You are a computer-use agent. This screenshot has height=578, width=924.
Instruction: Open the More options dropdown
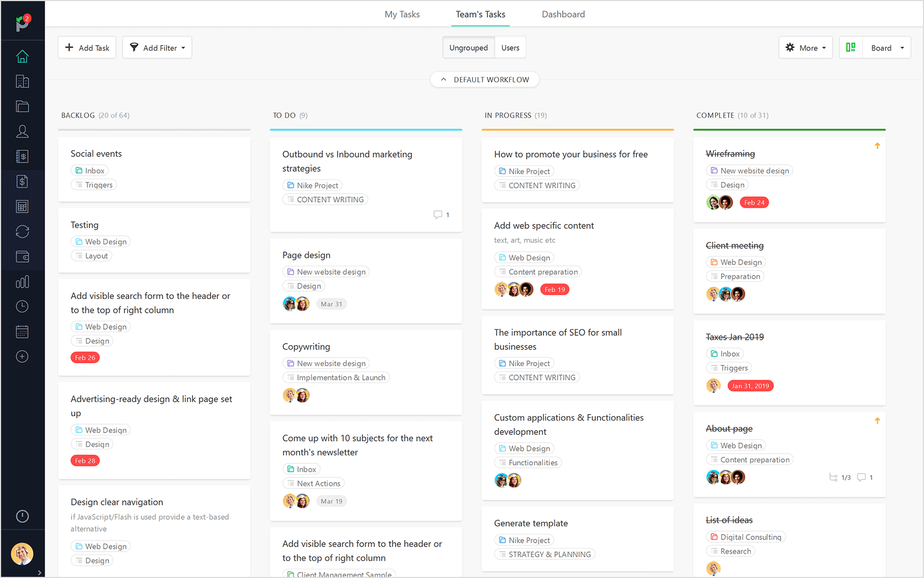805,47
